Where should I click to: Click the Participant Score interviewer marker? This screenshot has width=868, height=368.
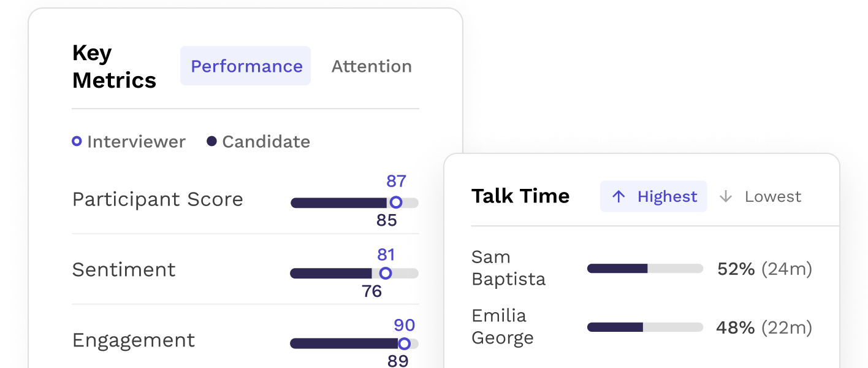396,202
